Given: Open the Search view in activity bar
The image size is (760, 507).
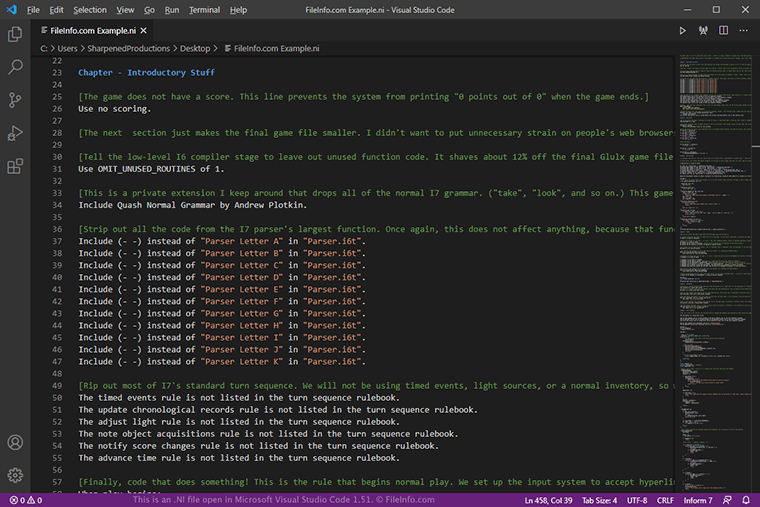Looking at the screenshot, I should click(x=15, y=67).
